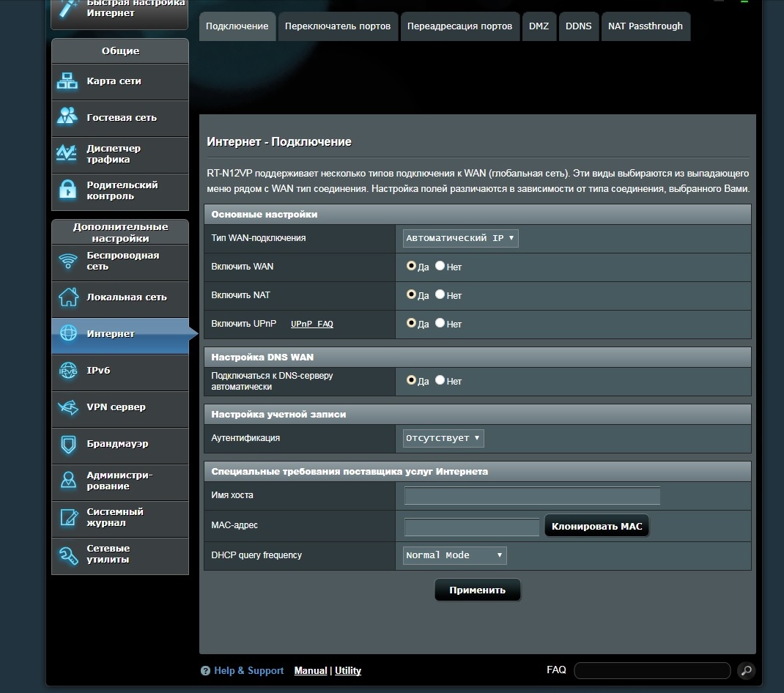Click the Сетевые утилиты wrench icon

tap(68, 555)
